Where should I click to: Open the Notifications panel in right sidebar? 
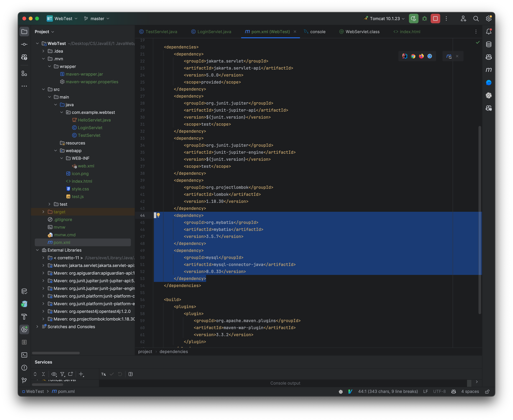coord(489,31)
